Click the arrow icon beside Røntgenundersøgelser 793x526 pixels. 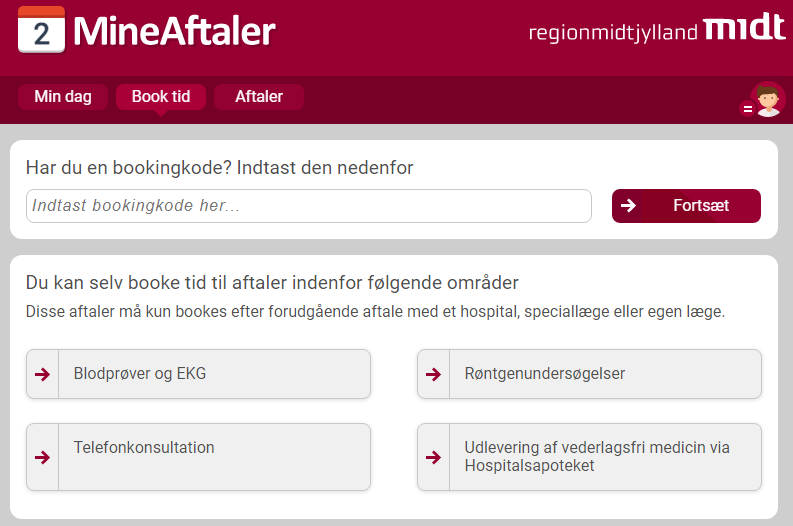click(433, 374)
